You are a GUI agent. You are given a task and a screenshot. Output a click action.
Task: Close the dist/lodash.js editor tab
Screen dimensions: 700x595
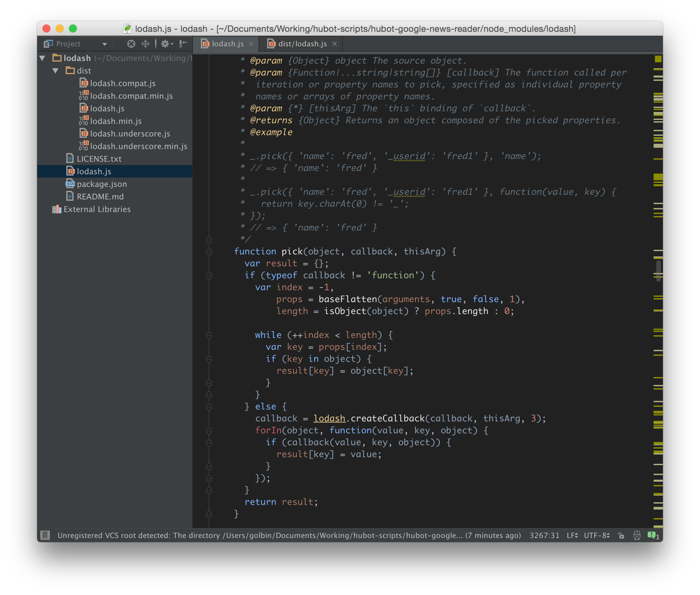pos(334,44)
